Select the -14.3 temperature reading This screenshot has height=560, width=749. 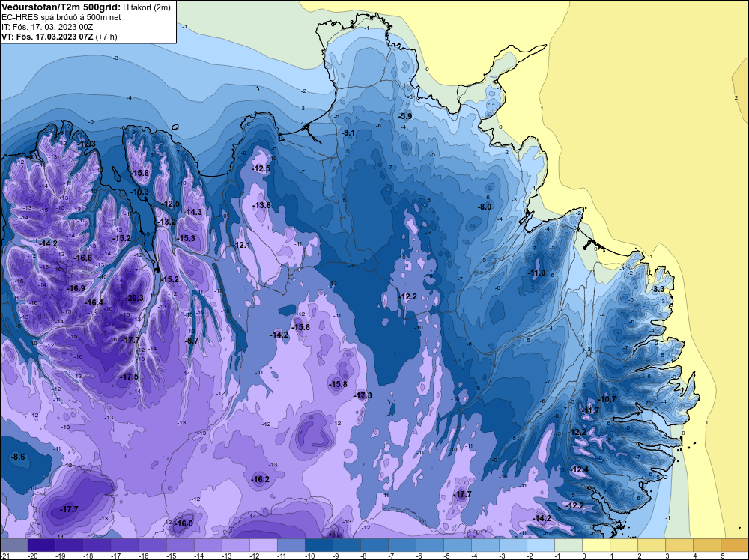tap(193, 212)
